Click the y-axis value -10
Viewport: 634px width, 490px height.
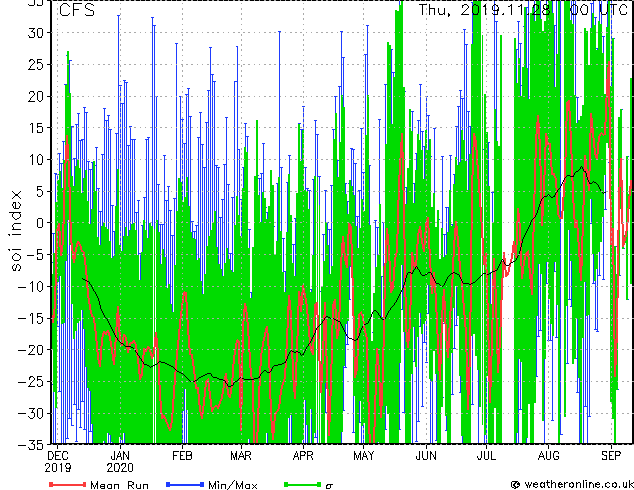(x=30, y=287)
